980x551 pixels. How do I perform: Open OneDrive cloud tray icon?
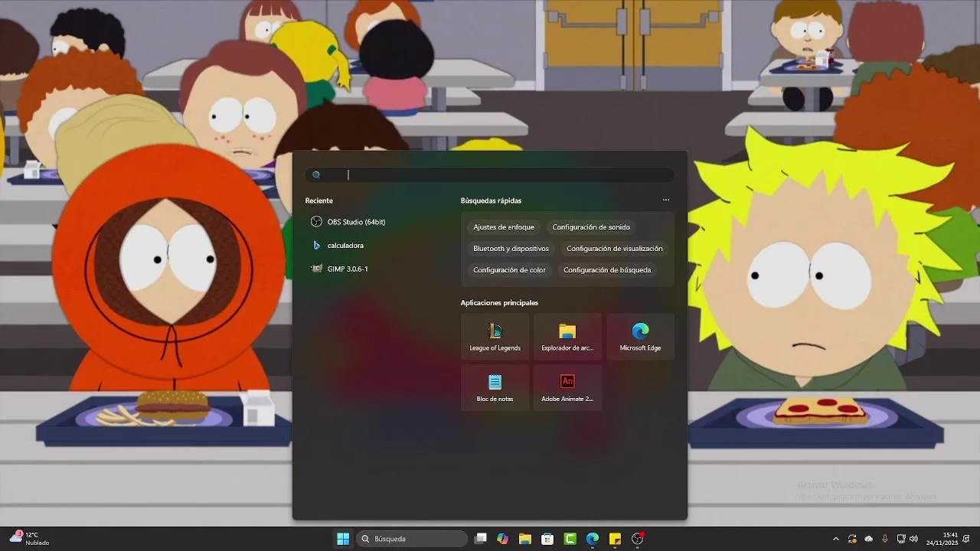click(868, 539)
